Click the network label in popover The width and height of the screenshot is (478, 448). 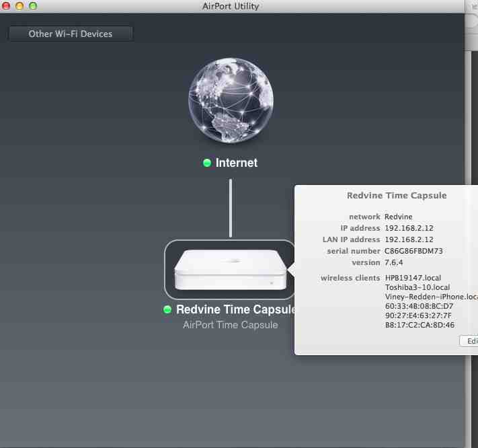tap(364, 217)
